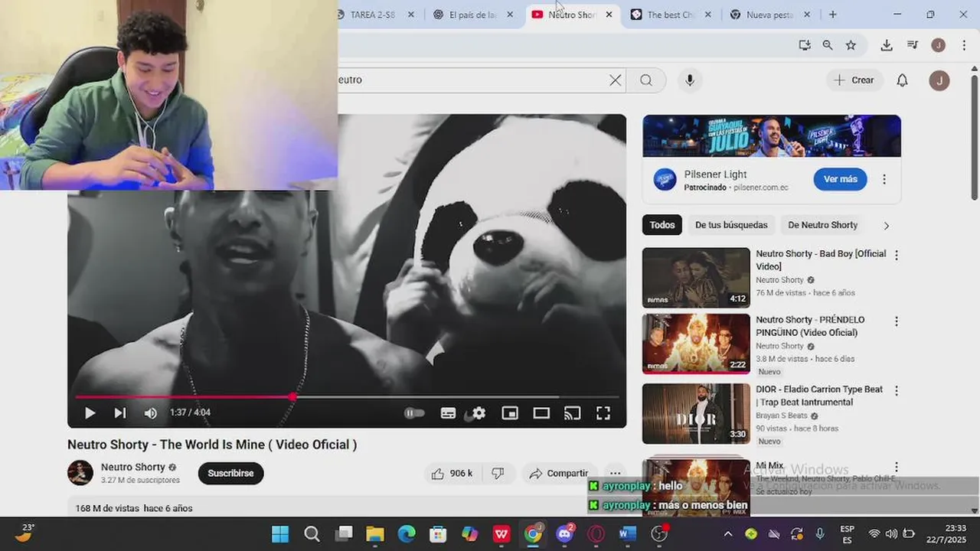Open options for PRÉNDELO PINGÜINO video
This screenshot has height=551, width=980.
[897, 321]
